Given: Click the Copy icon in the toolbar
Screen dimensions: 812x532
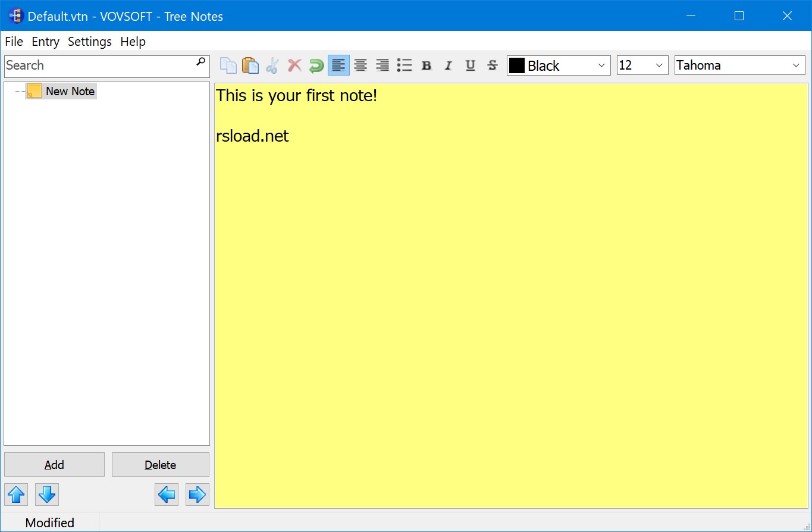Looking at the screenshot, I should tap(228, 65).
